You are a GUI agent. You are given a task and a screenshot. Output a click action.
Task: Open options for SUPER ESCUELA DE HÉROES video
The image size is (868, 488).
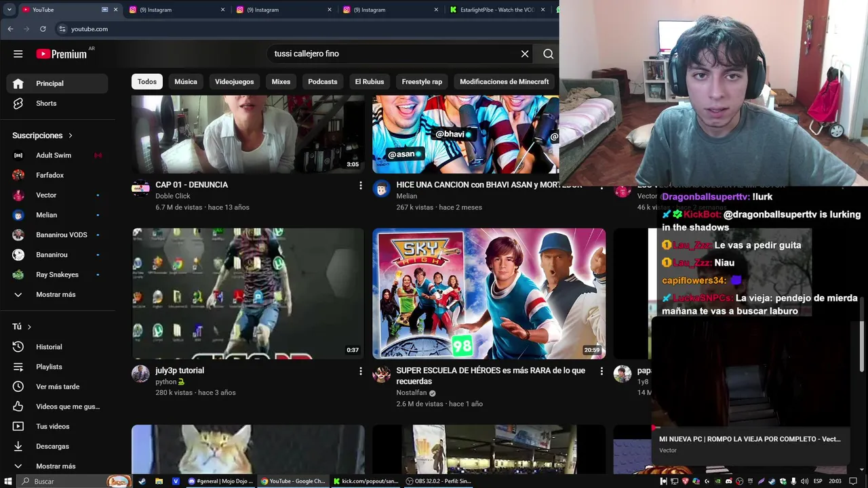[x=601, y=371]
